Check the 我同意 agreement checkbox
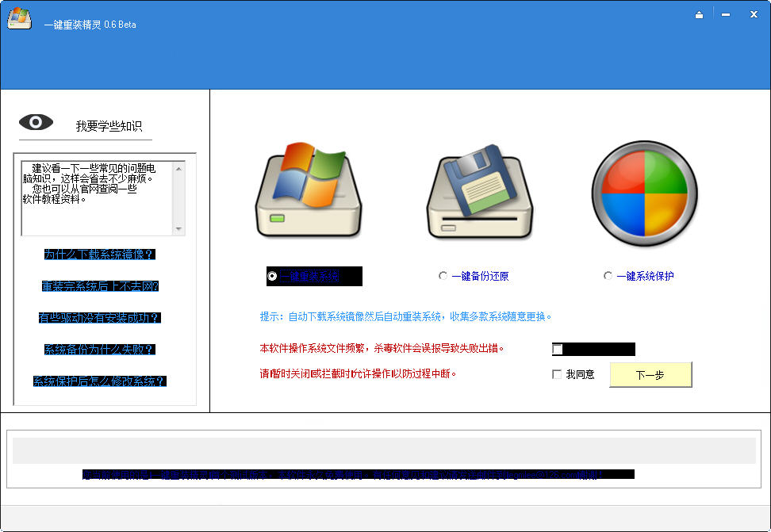 click(557, 374)
